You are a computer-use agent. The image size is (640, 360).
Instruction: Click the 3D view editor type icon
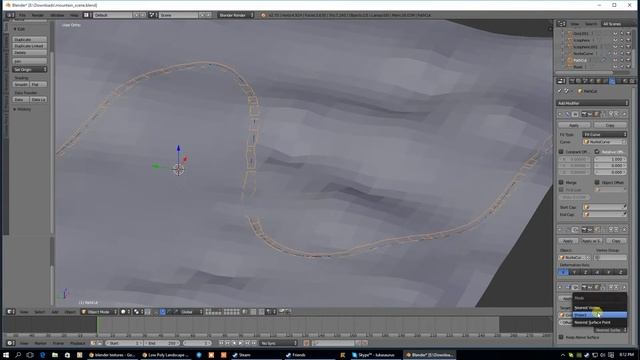11,312
